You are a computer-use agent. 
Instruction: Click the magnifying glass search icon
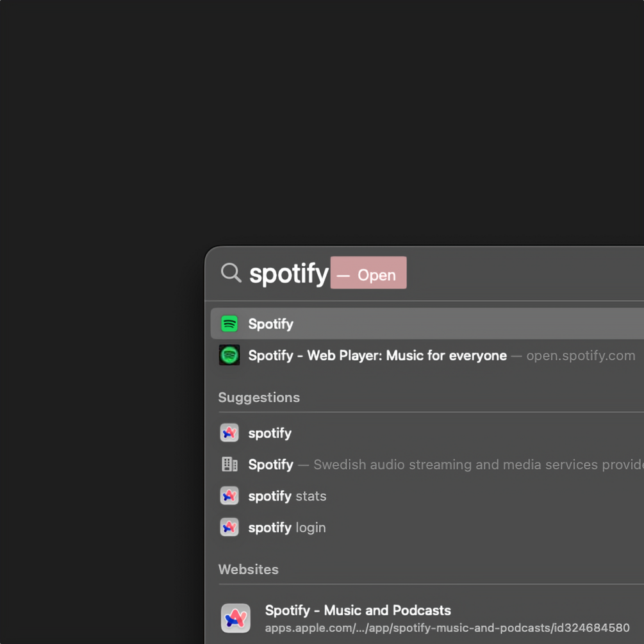point(231,273)
